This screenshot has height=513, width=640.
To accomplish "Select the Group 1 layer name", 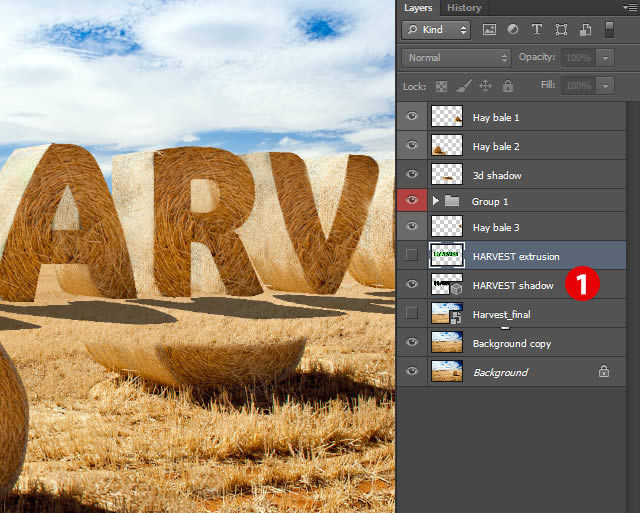I will [490, 202].
